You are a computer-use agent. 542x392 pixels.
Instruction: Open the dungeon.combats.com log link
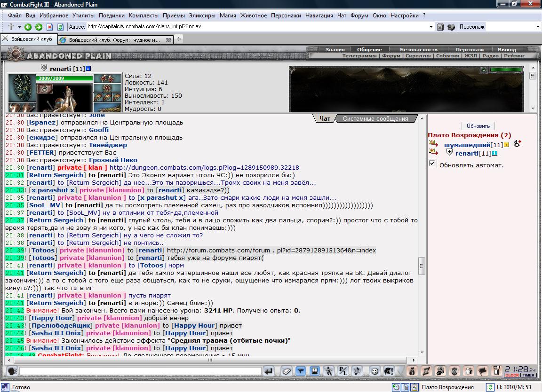click(204, 168)
